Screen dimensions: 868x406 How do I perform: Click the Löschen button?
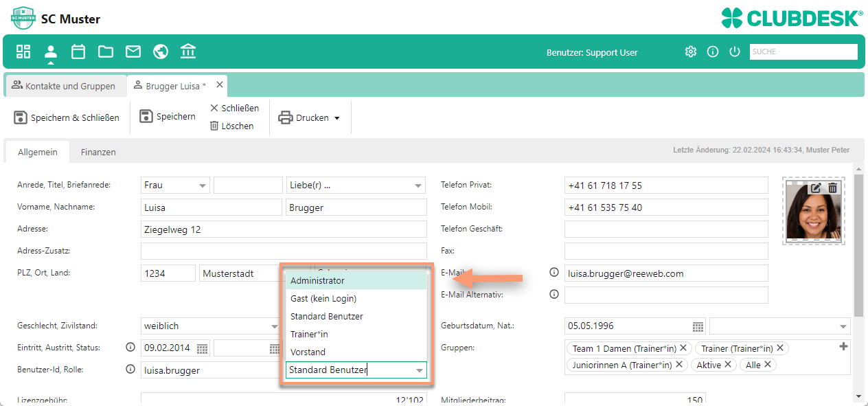point(231,126)
